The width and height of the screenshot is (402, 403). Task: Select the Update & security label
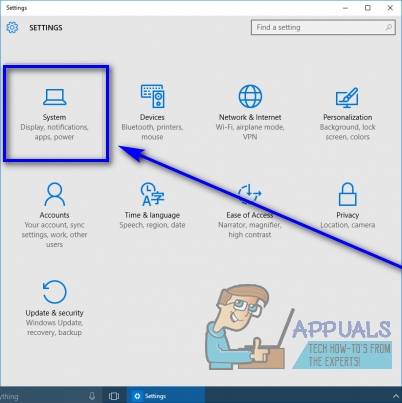pyautogui.click(x=54, y=313)
